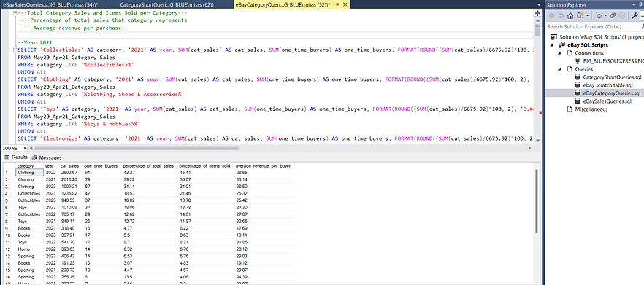Click the average_revenue_per_buyer column header

tap(264, 166)
